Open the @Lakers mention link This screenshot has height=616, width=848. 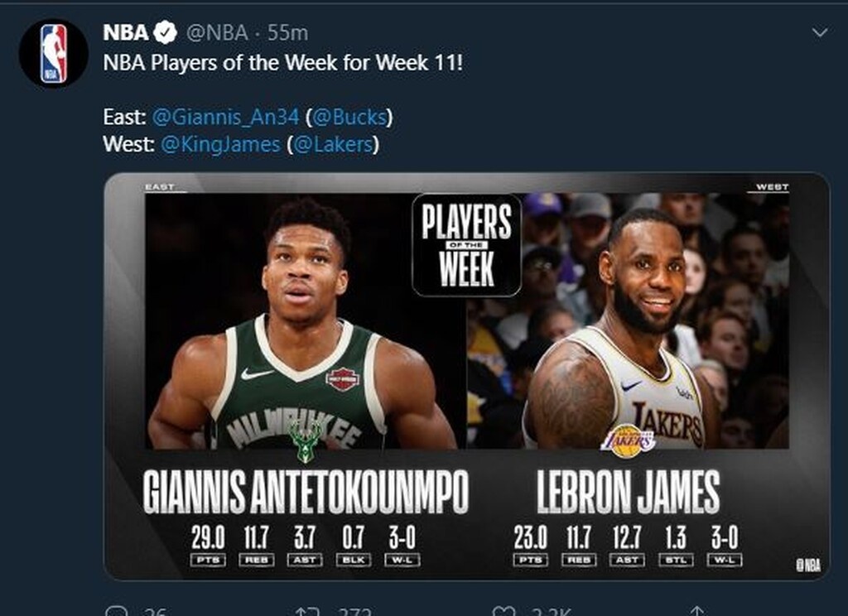tap(333, 144)
